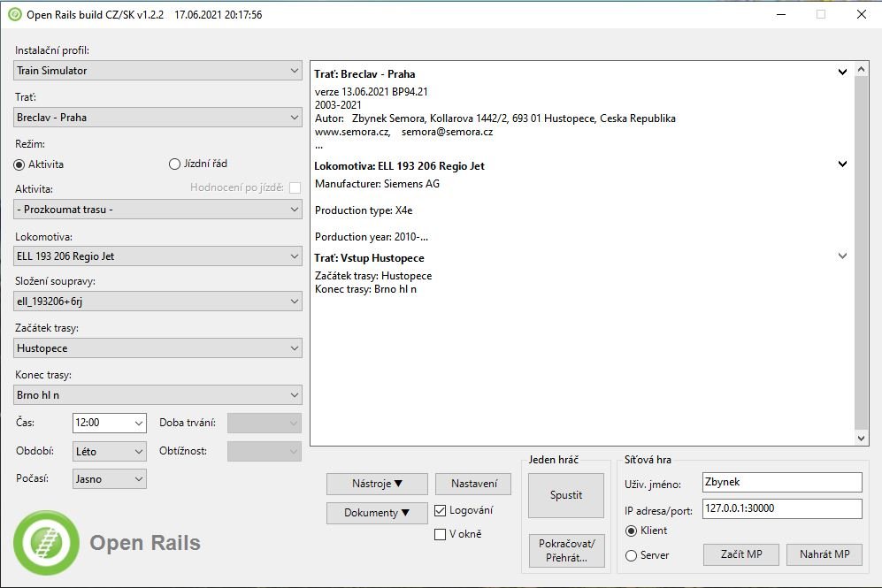Click the info panel scroll down arrow
Image resolution: width=882 pixels, height=588 pixels.
(861, 438)
